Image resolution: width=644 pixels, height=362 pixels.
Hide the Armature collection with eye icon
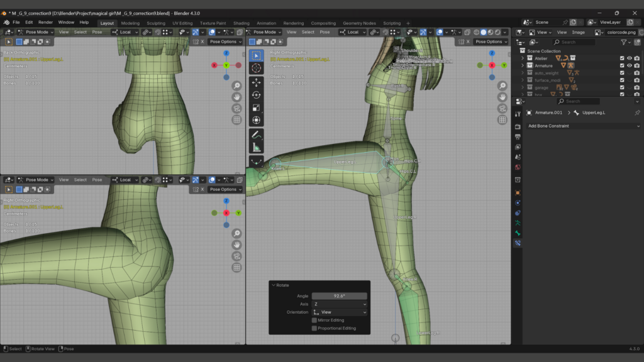(x=630, y=65)
